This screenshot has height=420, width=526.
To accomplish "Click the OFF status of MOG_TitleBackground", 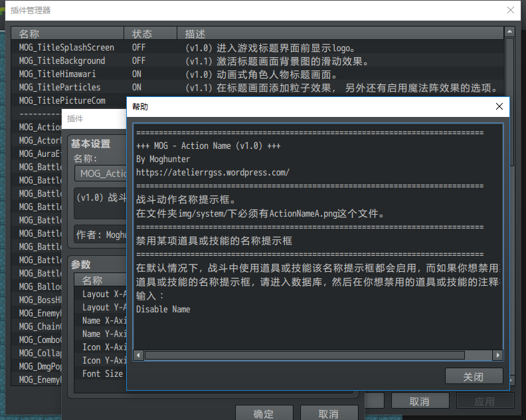I will point(139,60).
